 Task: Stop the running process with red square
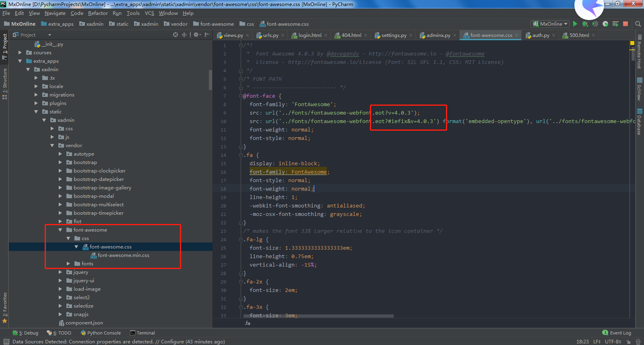pos(625,24)
